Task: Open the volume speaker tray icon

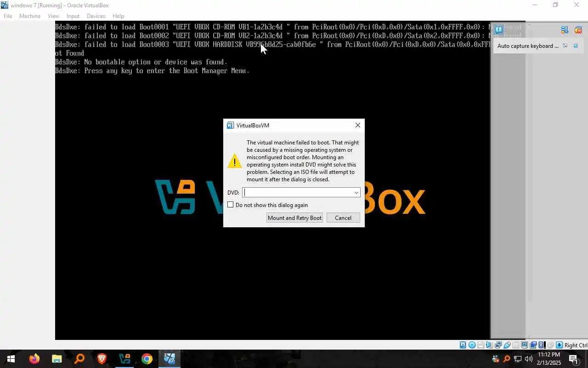Action: [529, 359]
